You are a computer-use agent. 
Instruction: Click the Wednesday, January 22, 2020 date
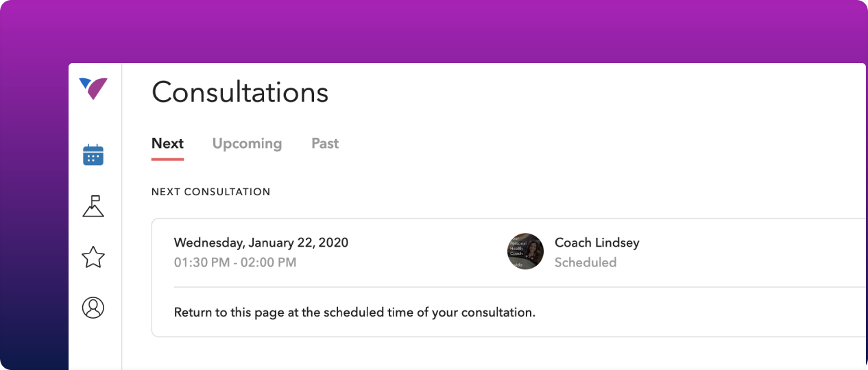coord(261,243)
